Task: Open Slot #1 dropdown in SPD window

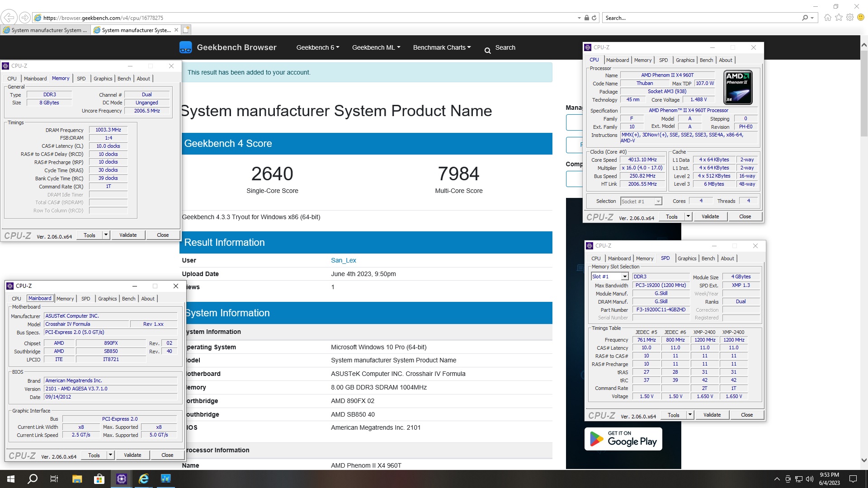Action: click(625, 277)
